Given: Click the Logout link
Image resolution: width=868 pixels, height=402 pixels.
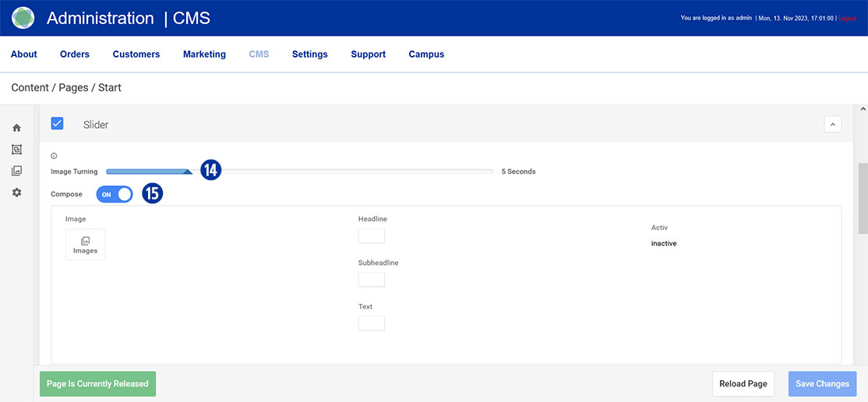Looking at the screenshot, I should 846,18.
